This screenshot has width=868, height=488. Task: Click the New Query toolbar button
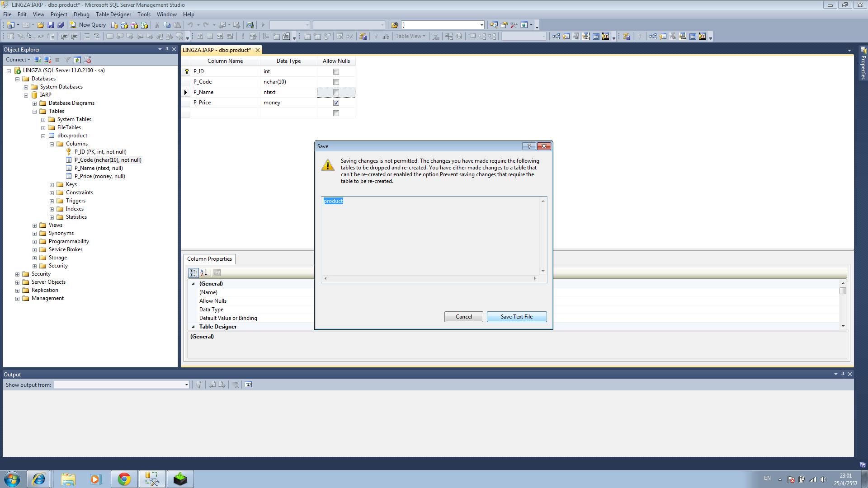pyautogui.click(x=88, y=25)
